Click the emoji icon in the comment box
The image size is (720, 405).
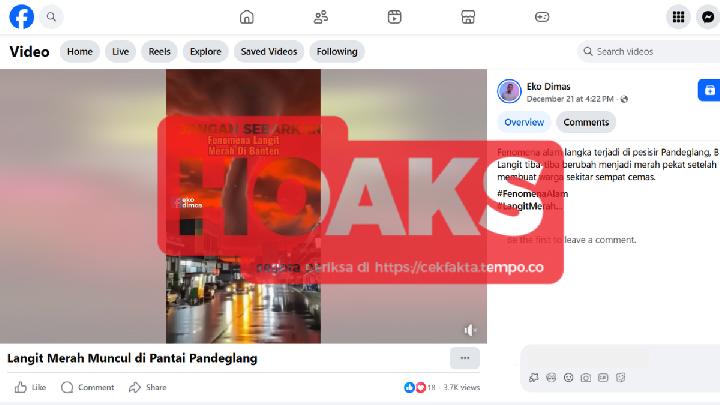[568, 377]
